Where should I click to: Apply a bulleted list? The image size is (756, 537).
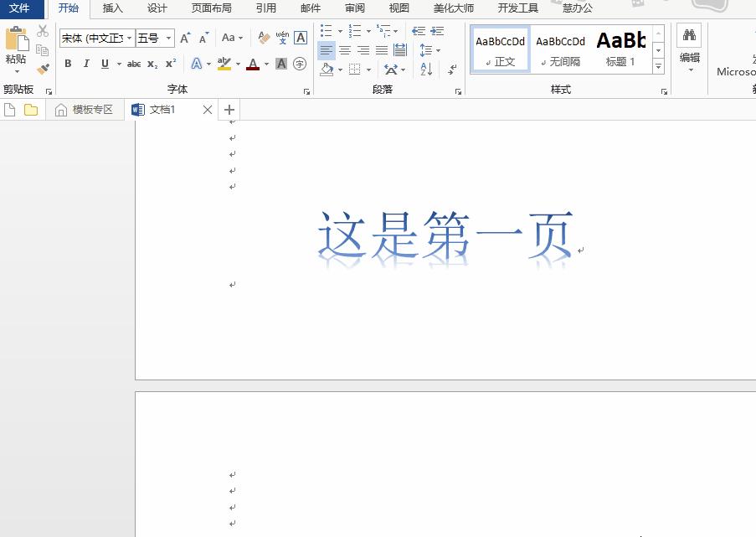pos(325,30)
